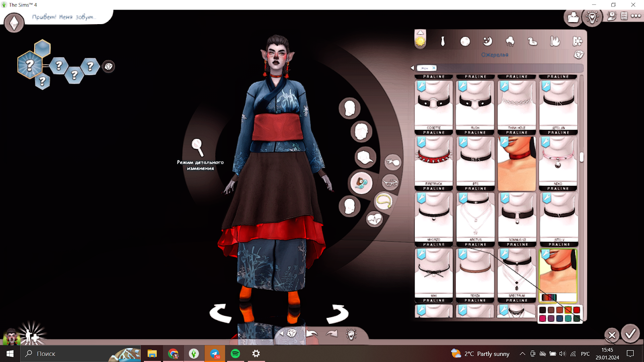Switch to the Cold Weather snowflake icon

coord(577,41)
